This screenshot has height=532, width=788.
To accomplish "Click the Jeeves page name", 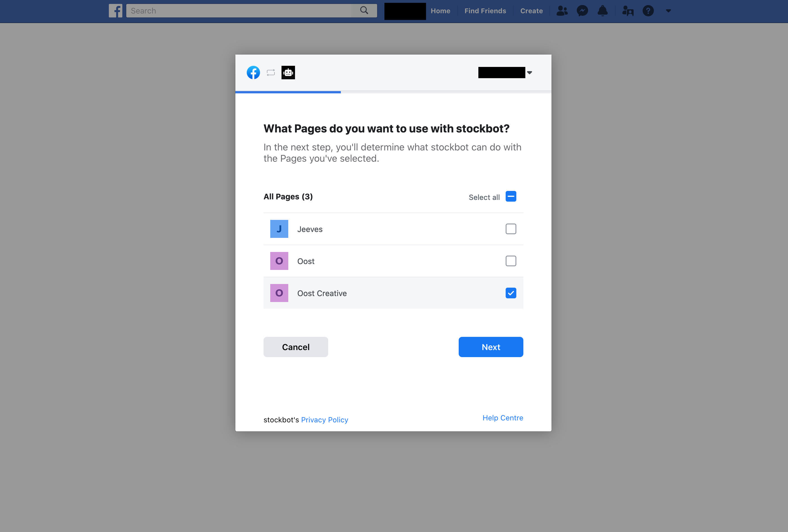I will coord(310,229).
